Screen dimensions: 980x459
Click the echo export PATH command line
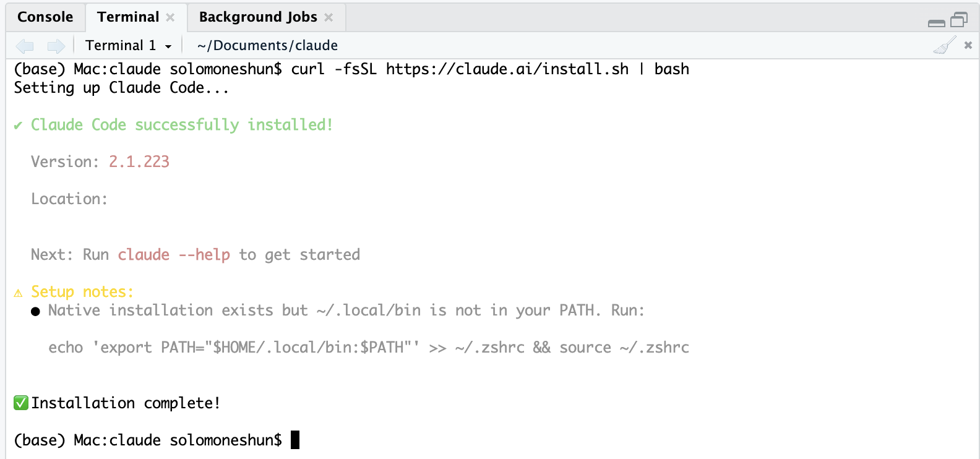pos(369,347)
